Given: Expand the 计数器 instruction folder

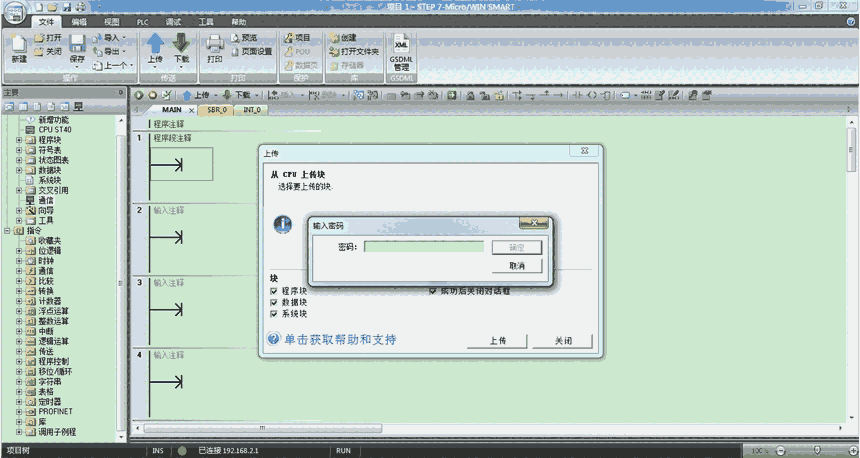Looking at the screenshot, I should coord(18,301).
